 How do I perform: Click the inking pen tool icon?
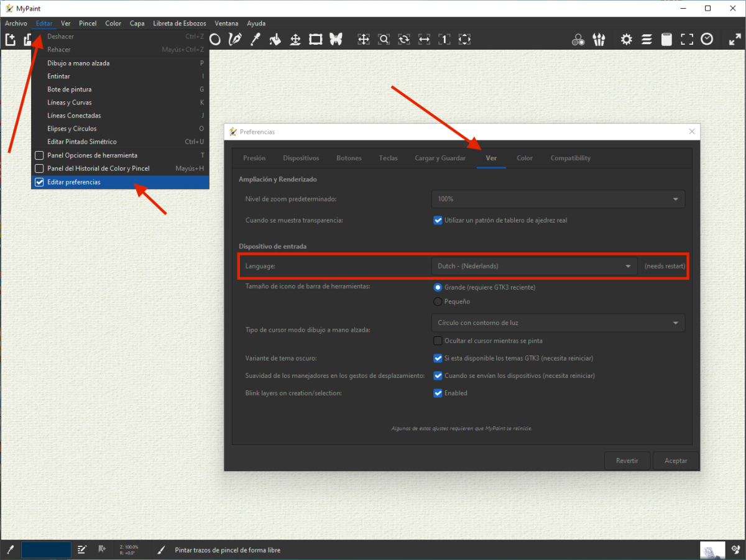tap(235, 39)
